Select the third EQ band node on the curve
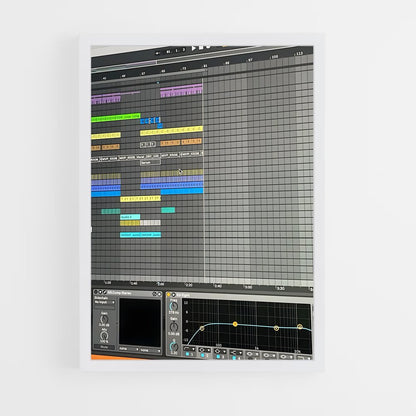416x416 pixels. [276, 328]
